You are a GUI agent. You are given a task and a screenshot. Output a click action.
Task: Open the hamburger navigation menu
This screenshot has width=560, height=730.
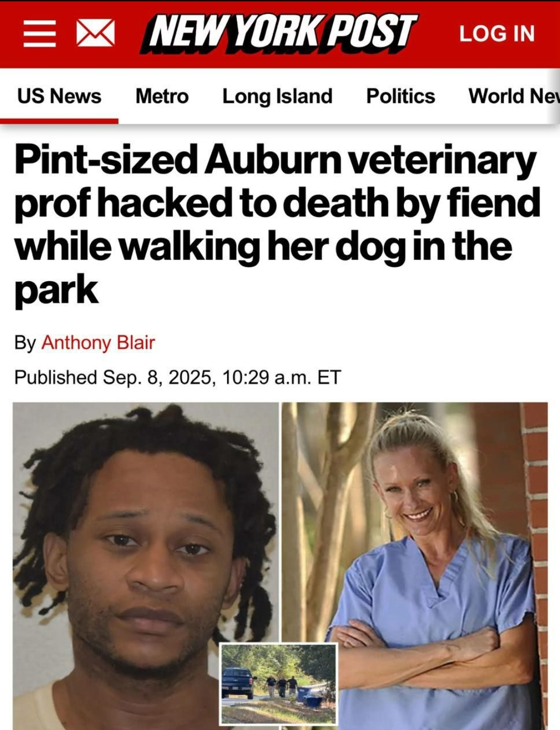tap(39, 34)
